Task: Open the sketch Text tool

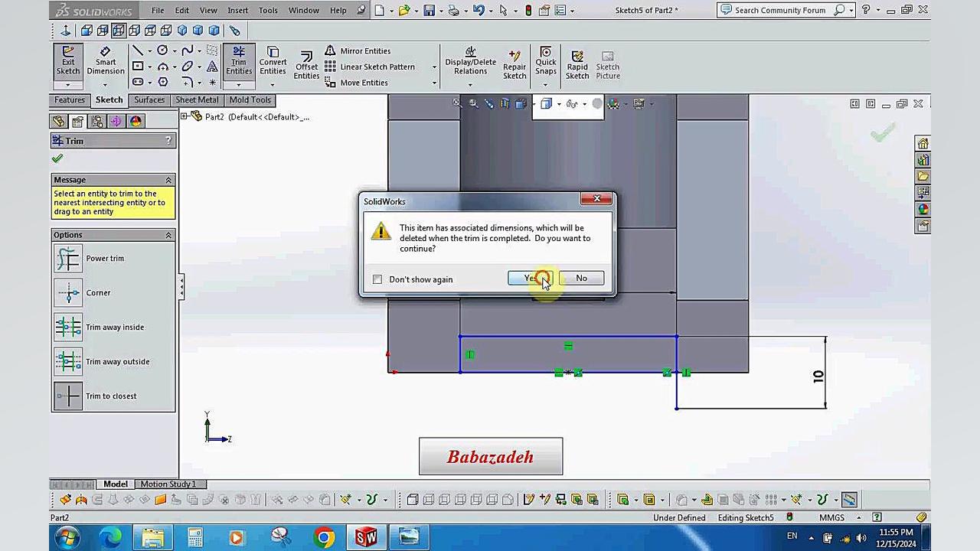Action: pyautogui.click(x=212, y=67)
